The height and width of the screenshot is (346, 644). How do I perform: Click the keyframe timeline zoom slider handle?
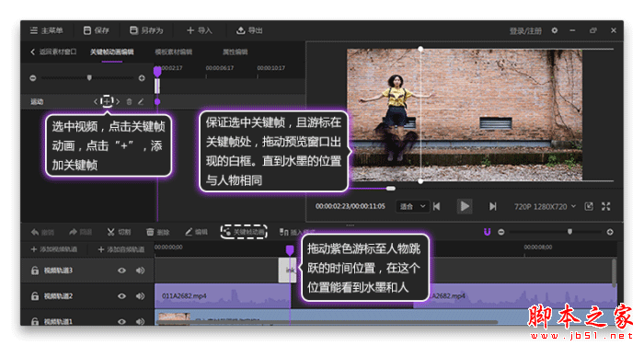[x=89, y=77]
